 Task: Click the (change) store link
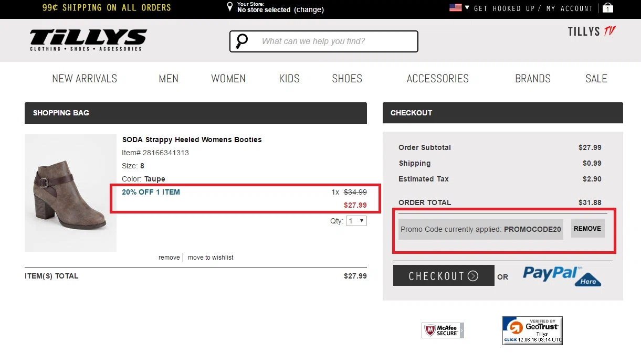pyautogui.click(x=309, y=10)
